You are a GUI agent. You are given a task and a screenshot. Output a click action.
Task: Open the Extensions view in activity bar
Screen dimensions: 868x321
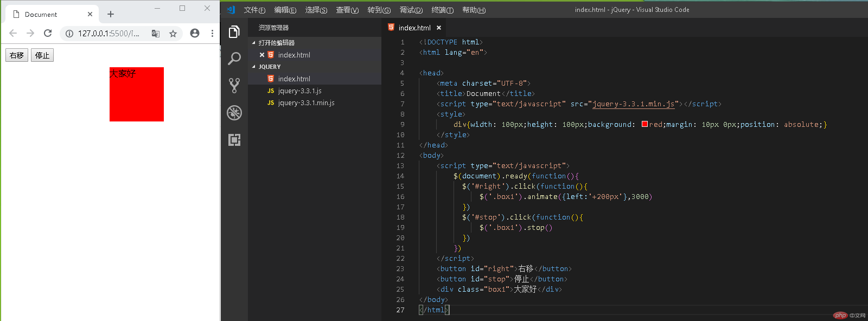pos(234,140)
